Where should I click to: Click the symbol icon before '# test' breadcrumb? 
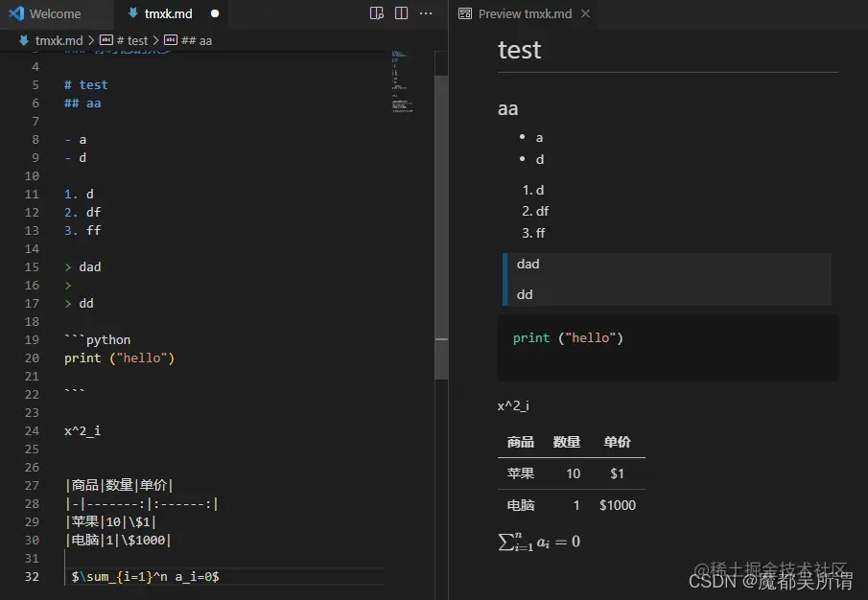[106, 40]
